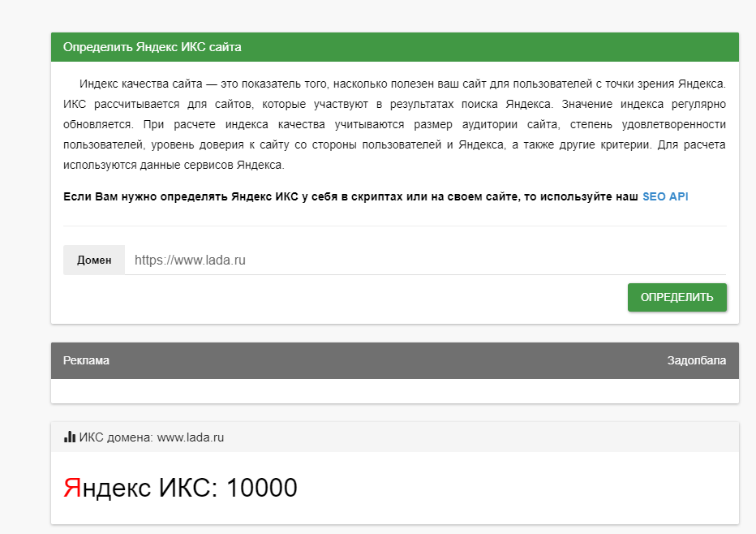Click the ИКС домена: www.lada.ru line
The image size is (756, 534).
pyautogui.click(x=144, y=437)
